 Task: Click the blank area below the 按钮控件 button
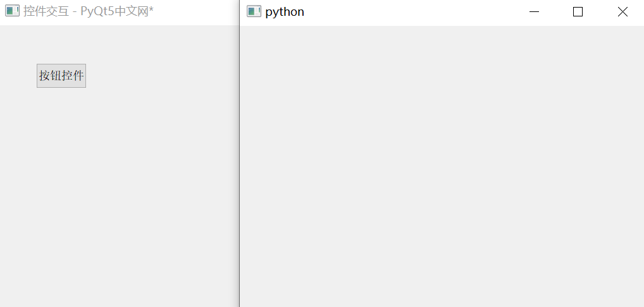61,139
